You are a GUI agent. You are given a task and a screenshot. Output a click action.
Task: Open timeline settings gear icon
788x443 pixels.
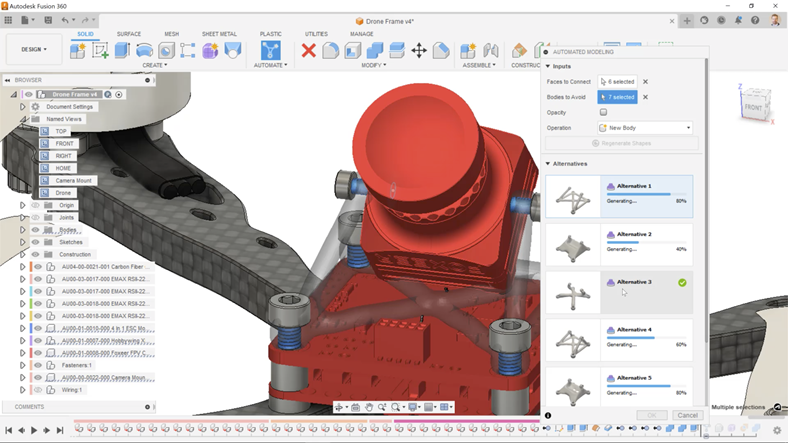pos(777,430)
